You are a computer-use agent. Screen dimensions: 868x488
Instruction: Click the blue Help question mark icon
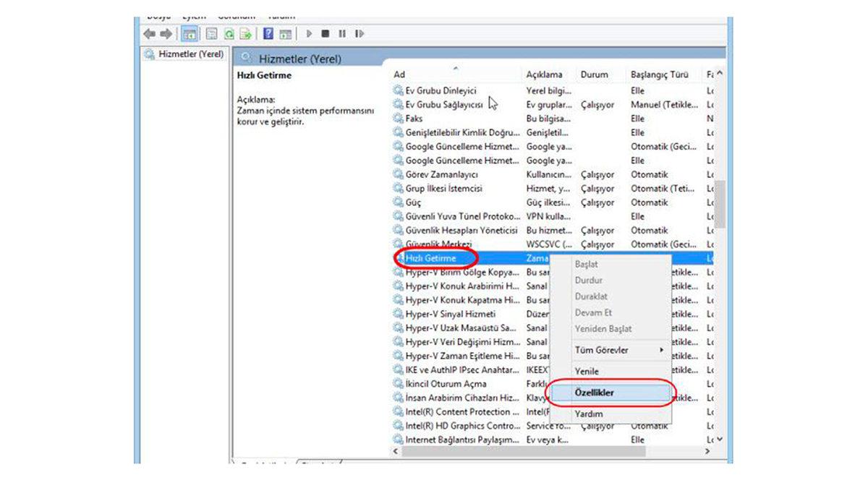(268, 34)
